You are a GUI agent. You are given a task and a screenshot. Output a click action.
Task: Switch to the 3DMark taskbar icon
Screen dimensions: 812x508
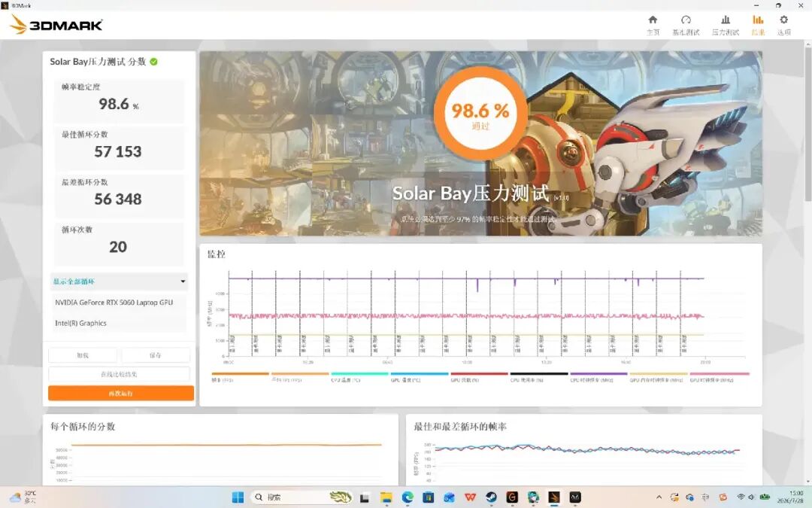(554, 497)
